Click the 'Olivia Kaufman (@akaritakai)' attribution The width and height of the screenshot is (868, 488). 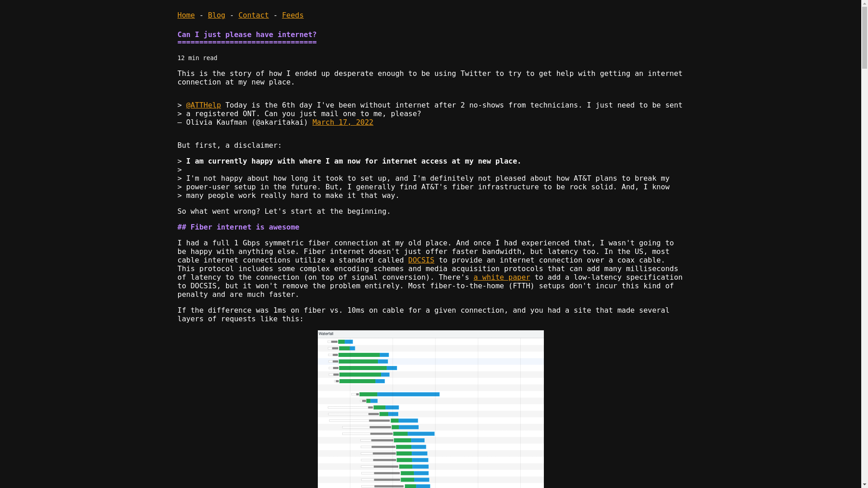[247, 122]
